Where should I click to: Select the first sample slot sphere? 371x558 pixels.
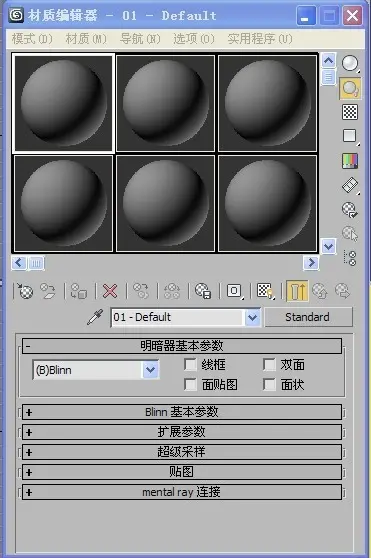63,103
